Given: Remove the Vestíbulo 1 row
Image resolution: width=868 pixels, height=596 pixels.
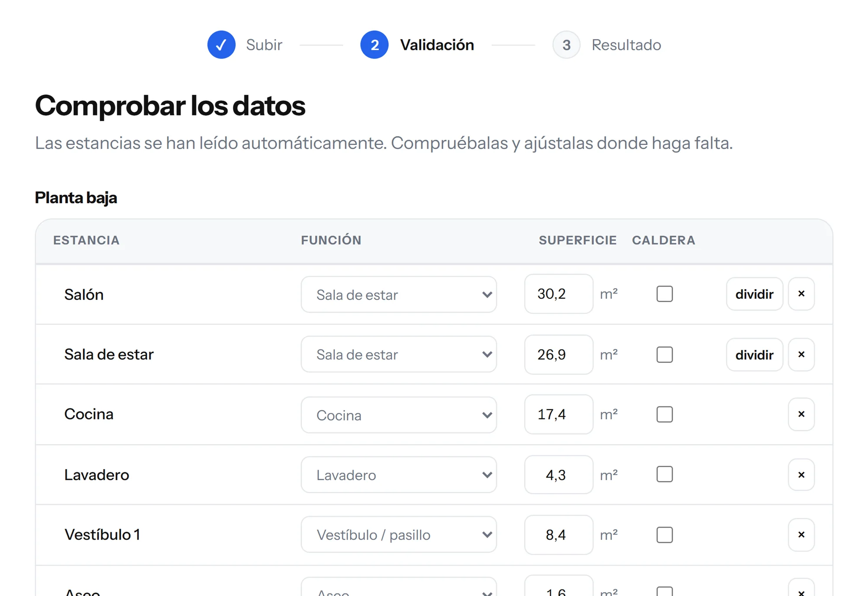Looking at the screenshot, I should (x=801, y=535).
